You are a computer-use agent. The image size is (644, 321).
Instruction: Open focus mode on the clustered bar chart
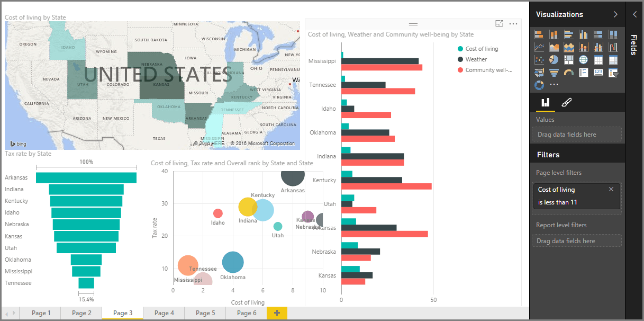pyautogui.click(x=498, y=23)
